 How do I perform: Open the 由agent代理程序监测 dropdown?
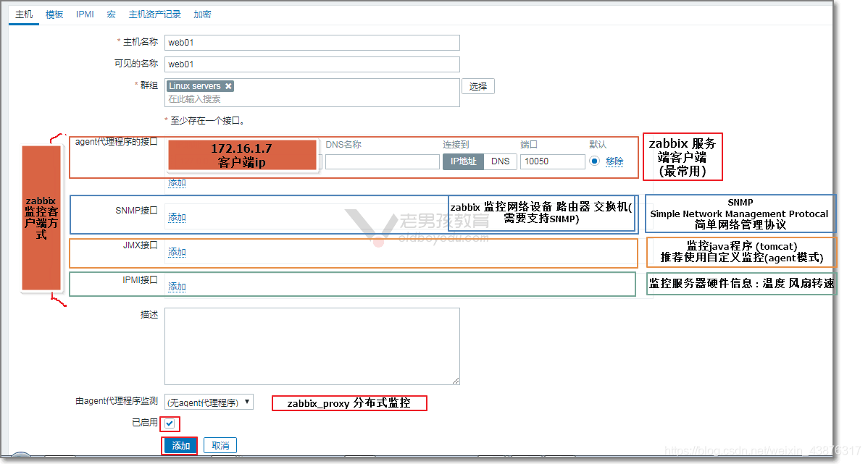[209, 402]
